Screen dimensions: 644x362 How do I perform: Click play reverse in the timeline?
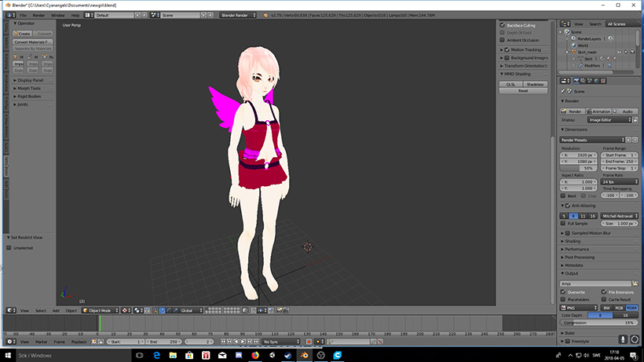pyautogui.click(x=236, y=342)
